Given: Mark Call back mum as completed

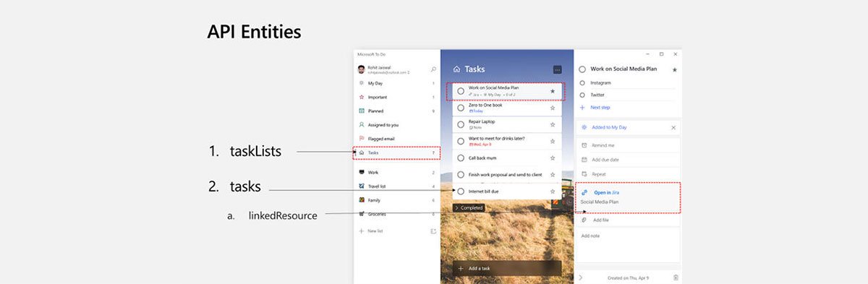Looking at the screenshot, I should (x=461, y=158).
